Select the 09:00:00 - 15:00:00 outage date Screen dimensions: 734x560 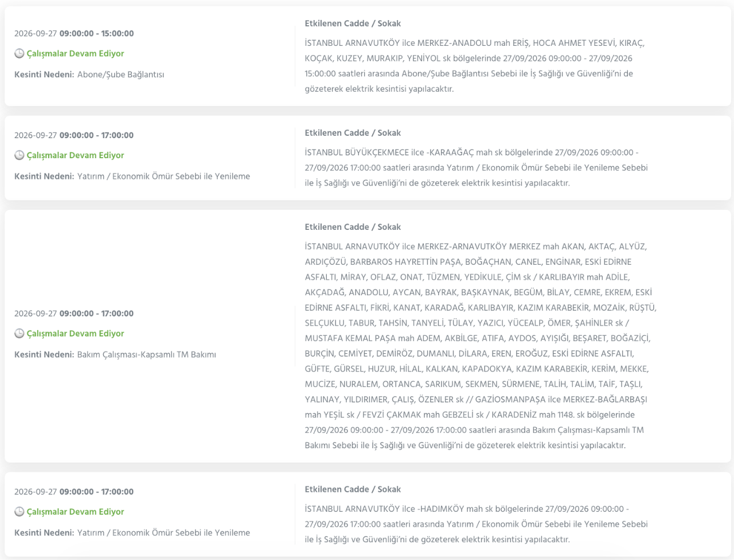coord(74,33)
